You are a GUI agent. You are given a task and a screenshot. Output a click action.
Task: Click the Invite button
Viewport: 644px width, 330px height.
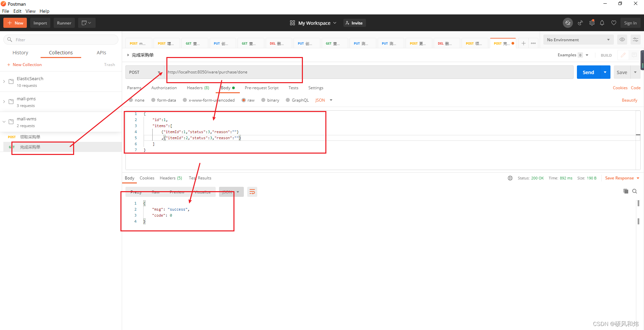pyautogui.click(x=354, y=23)
